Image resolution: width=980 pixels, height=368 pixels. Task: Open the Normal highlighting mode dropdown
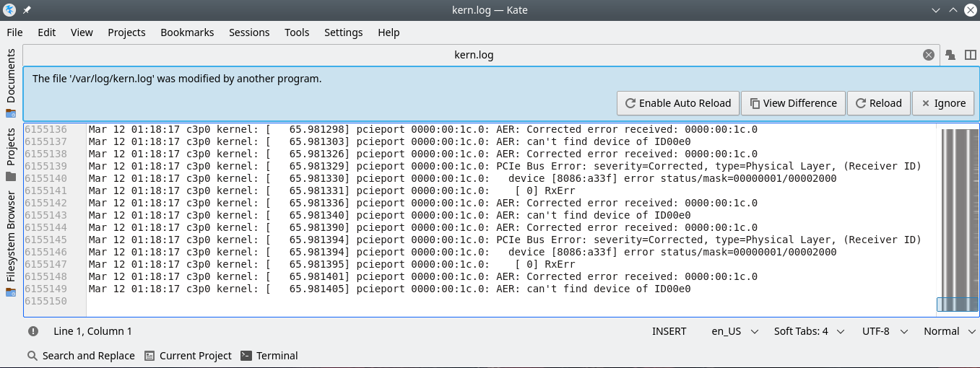point(951,331)
